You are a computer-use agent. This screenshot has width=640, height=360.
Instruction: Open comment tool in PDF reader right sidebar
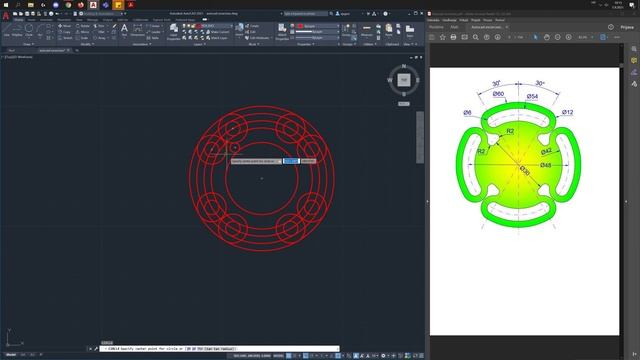[x=634, y=60]
